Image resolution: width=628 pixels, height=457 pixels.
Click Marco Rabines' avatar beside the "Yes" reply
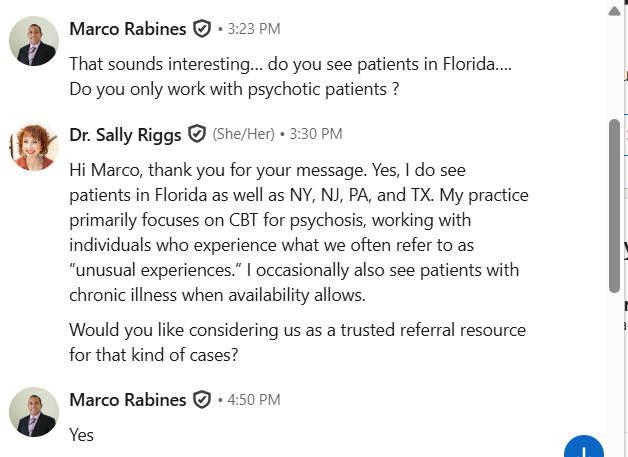[34, 412]
